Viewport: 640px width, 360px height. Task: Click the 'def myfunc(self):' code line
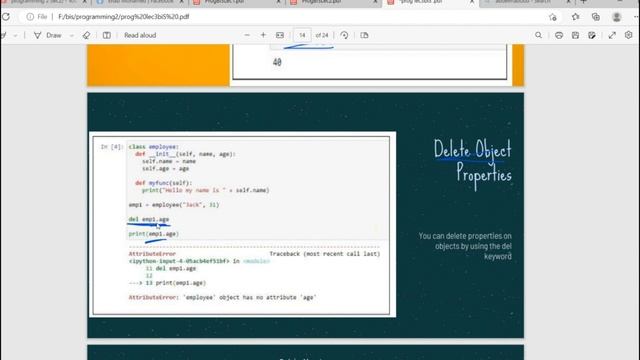pyautogui.click(x=163, y=183)
